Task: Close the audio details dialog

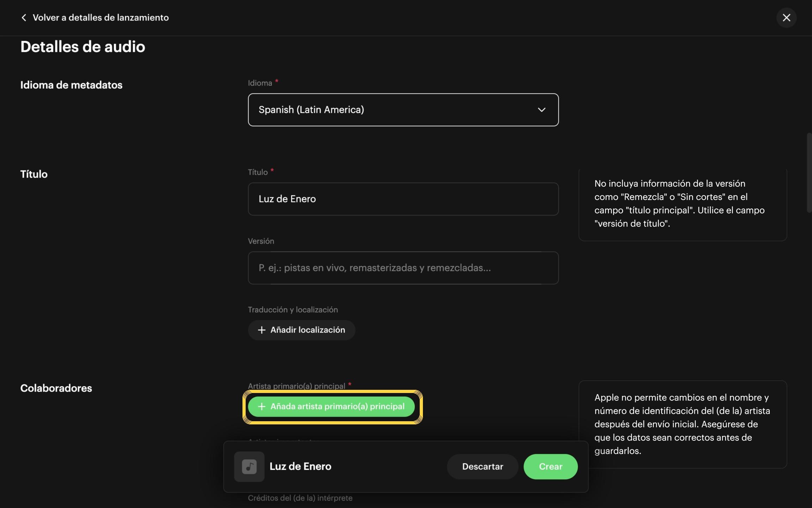Action: pyautogui.click(x=786, y=18)
